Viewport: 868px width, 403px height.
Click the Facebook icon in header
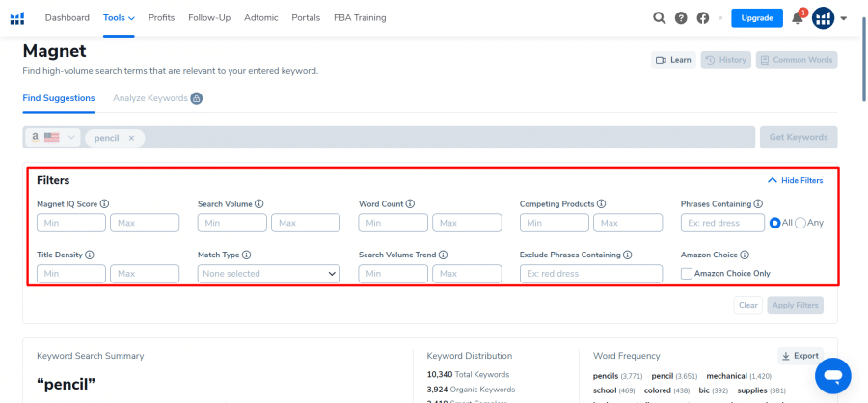(x=703, y=18)
